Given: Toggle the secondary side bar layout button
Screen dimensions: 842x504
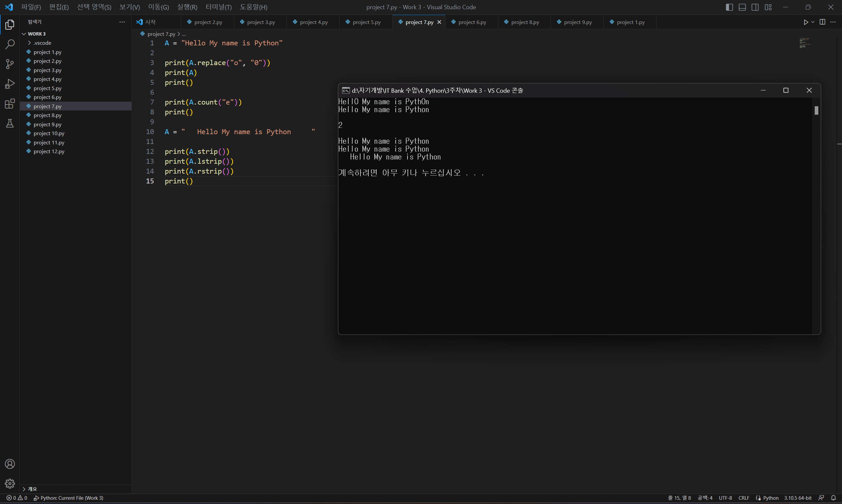Looking at the screenshot, I should coord(755,7).
